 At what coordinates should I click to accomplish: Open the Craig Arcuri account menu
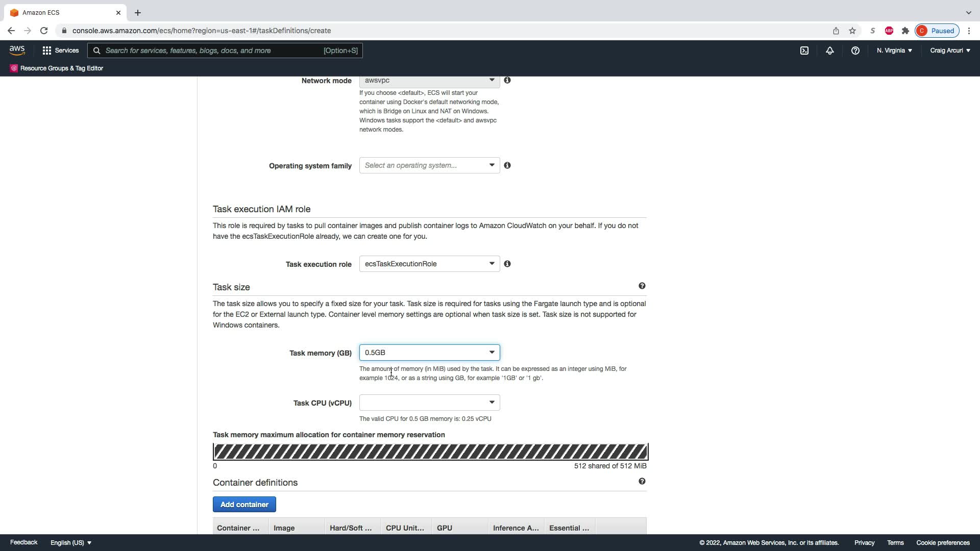pyautogui.click(x=950, y=51)
